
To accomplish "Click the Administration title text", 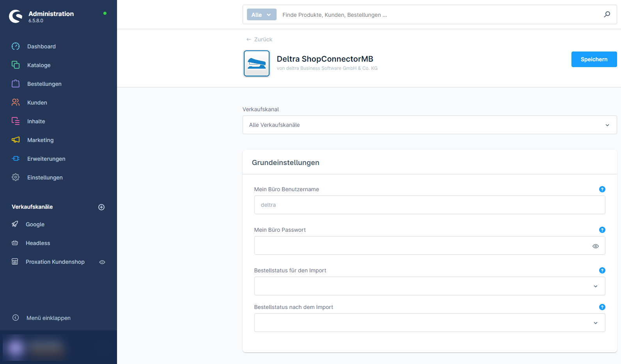I will click(x=51, y=14).
